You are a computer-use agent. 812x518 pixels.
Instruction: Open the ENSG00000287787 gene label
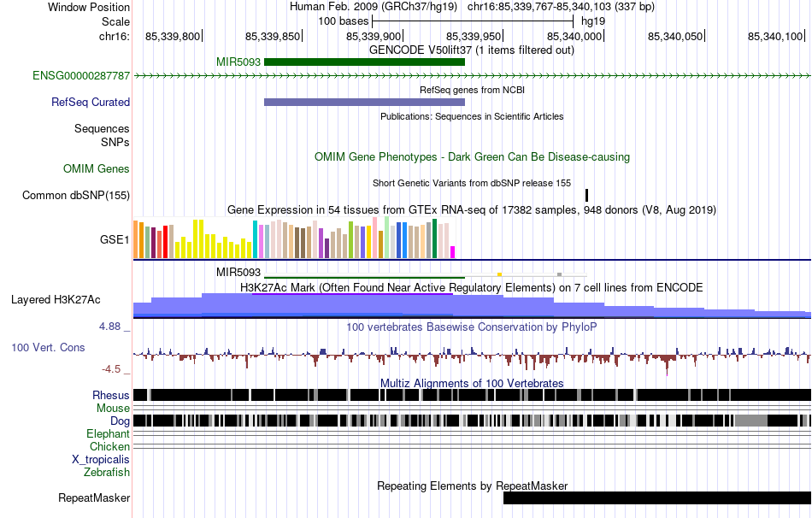pos(81,75)
